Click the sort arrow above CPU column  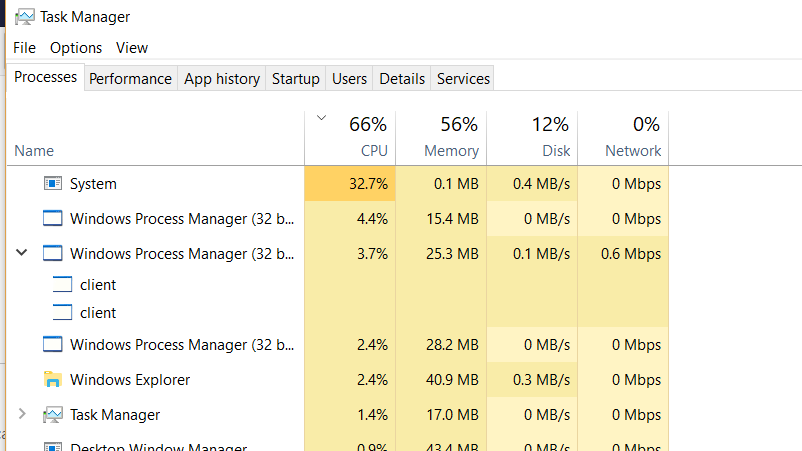(321, 118)
